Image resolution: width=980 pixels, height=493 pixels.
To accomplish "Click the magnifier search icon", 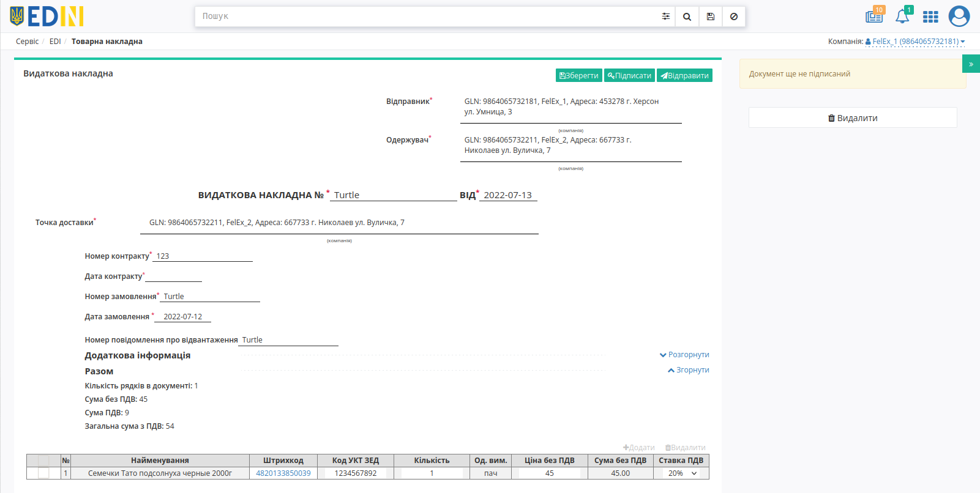I will (x=687, y=17).
